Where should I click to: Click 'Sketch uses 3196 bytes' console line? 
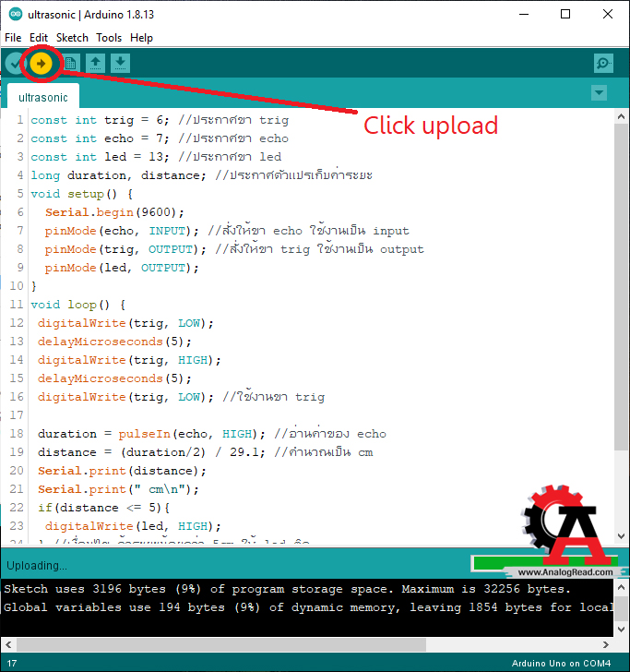(x=287, y=589)
